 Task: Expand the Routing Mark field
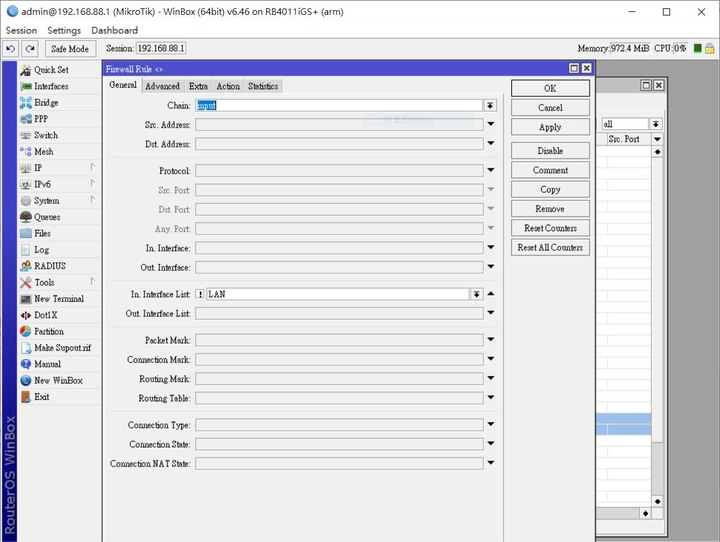pyautogui.click(x=491, y=378)
